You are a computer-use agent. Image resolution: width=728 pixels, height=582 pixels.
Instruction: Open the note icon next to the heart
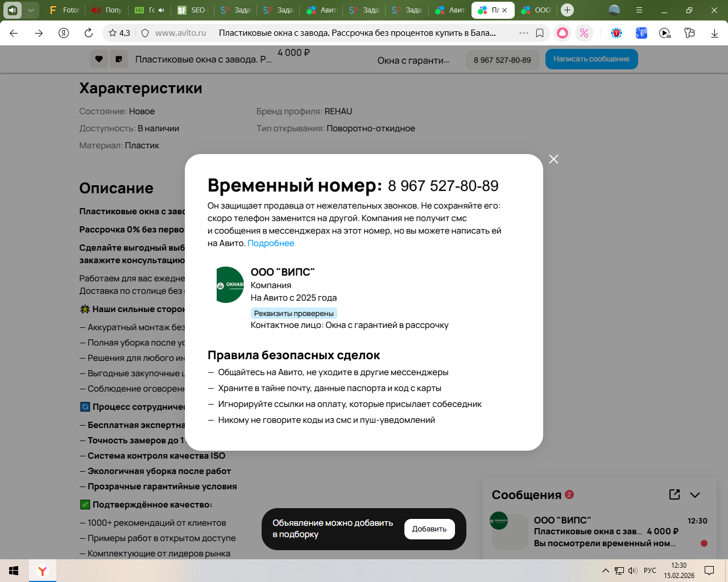pos(119,59)
